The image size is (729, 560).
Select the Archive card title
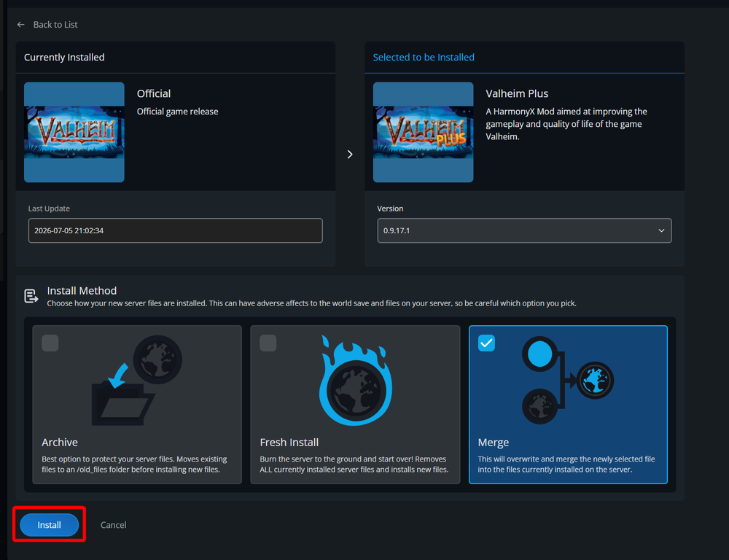60,443
